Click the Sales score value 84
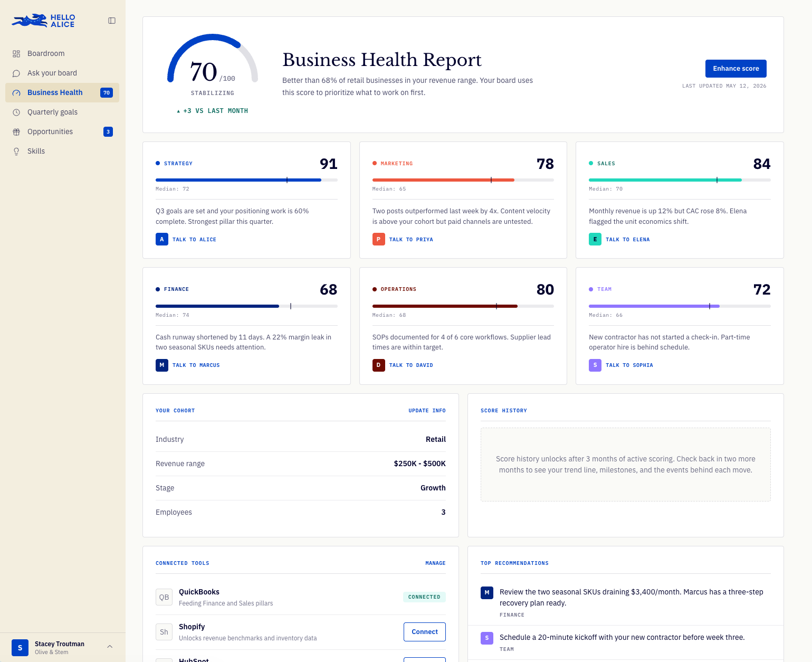 pos(761,164)
